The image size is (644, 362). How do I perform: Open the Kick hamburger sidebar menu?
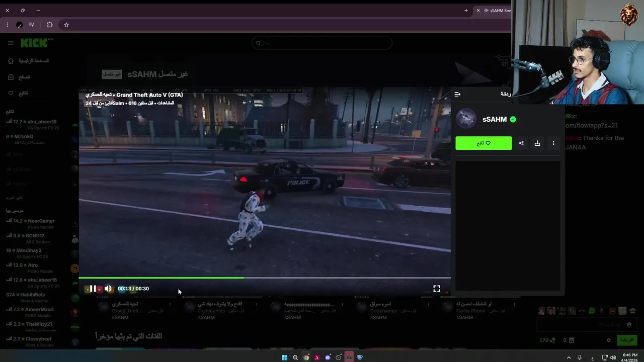(x=11, y=43)
